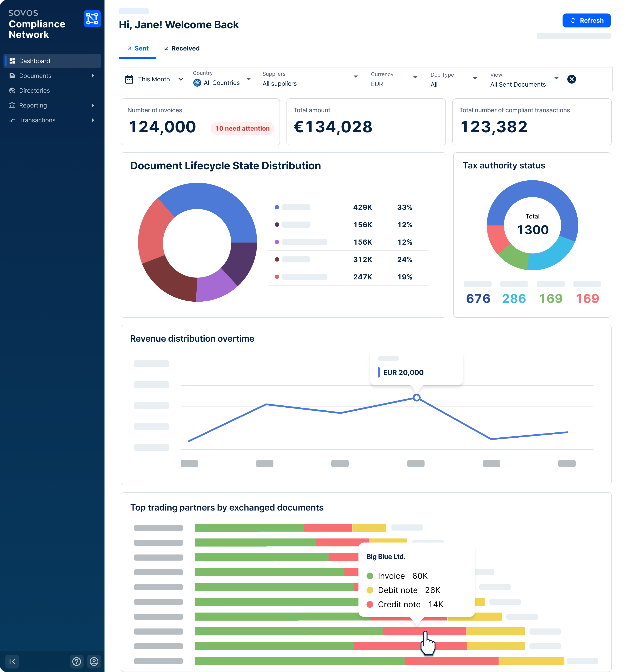Click the Sovos Compliance Network logo icon
Viewport: 627px width, 672px height.
[x=92, y=19]
